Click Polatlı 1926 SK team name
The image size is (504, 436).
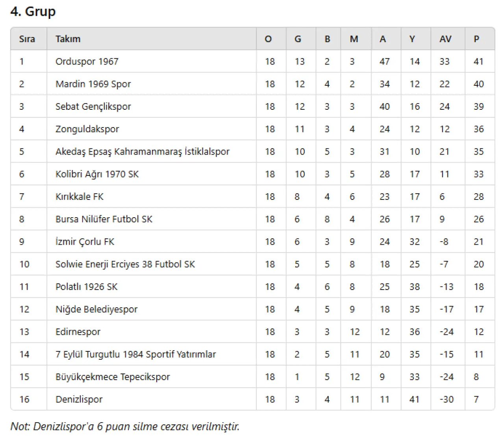(86, 287)
